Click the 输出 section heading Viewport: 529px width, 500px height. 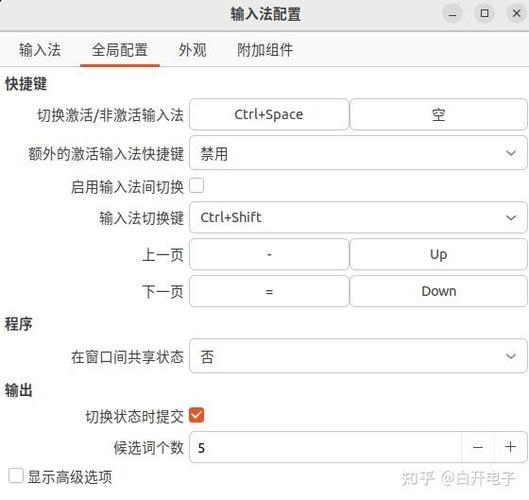19,390
